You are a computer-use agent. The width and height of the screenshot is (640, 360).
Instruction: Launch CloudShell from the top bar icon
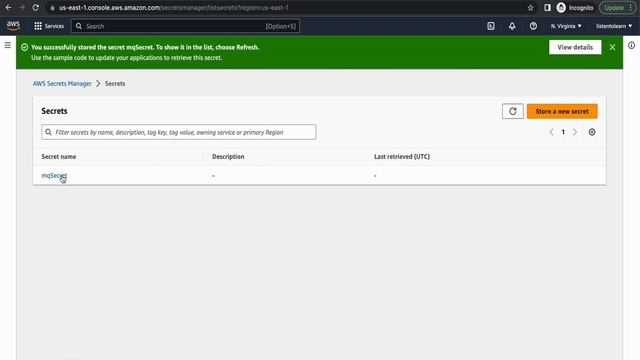click(491, 26)
